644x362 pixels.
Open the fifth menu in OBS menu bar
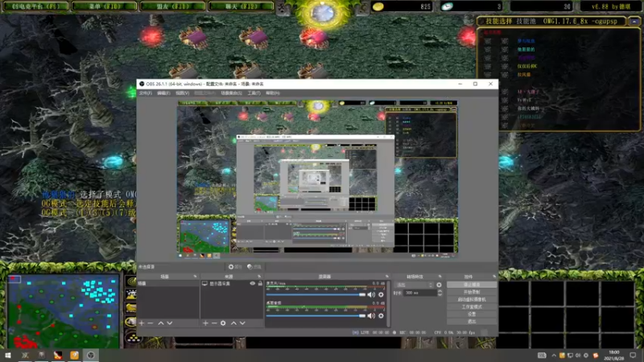(231, 93)
